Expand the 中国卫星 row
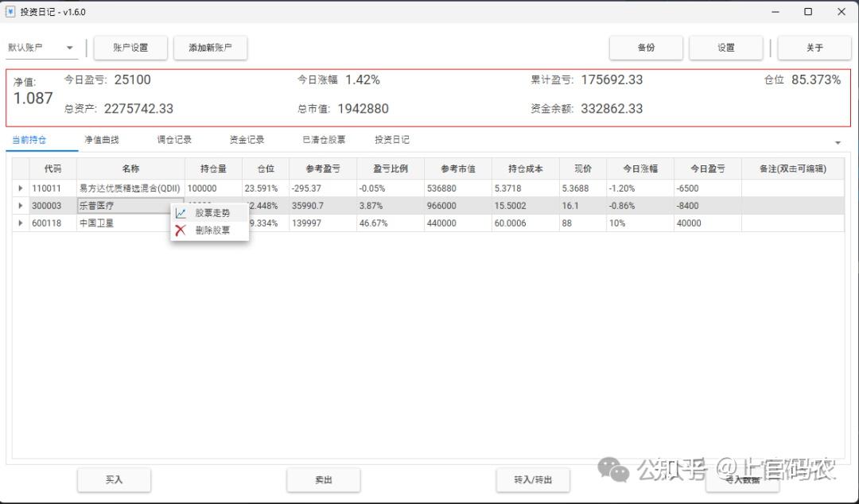 point(21,223)
